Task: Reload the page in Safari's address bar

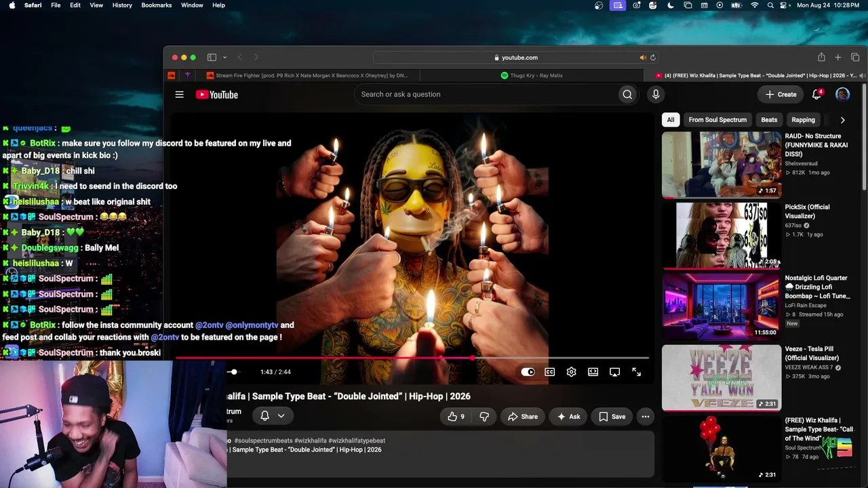Action: coord(653,58)
